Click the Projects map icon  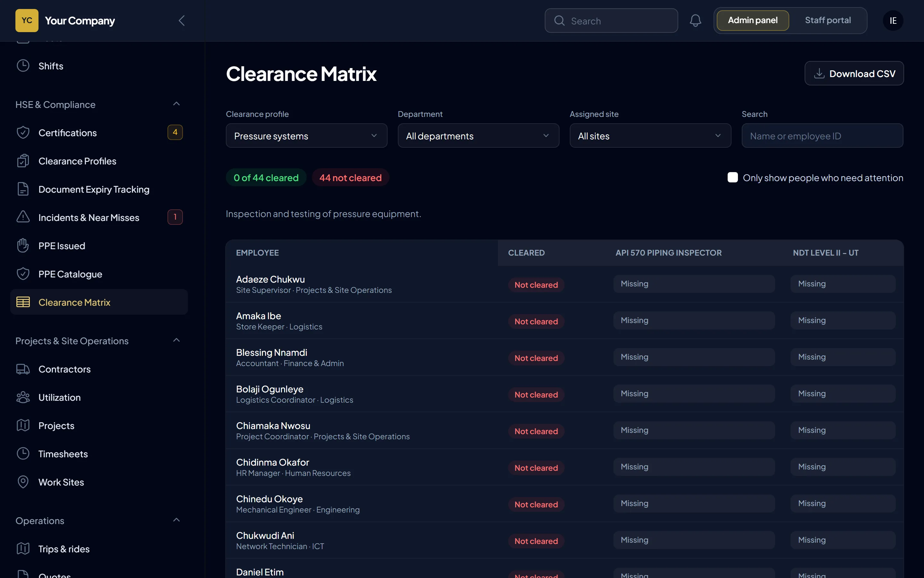(x=23, y=425)
